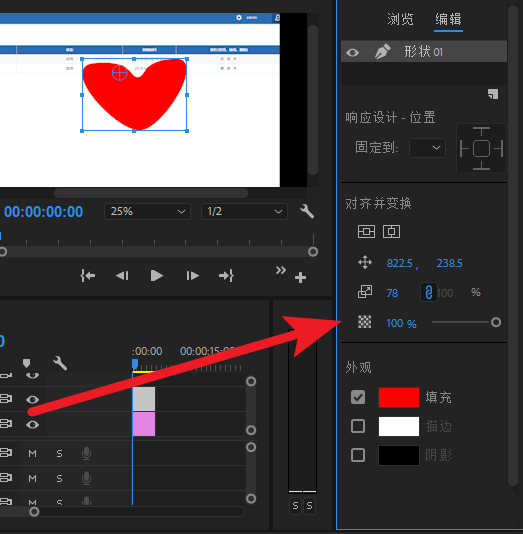Click the program monitor horizontal scrollbar
Image resolution: width=523 pixels, height=534 pixels.
point(151,193)
